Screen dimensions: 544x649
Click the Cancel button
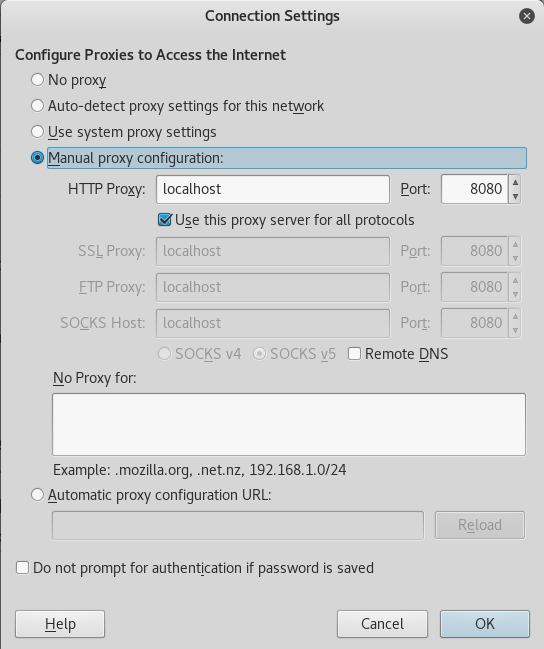382,624
